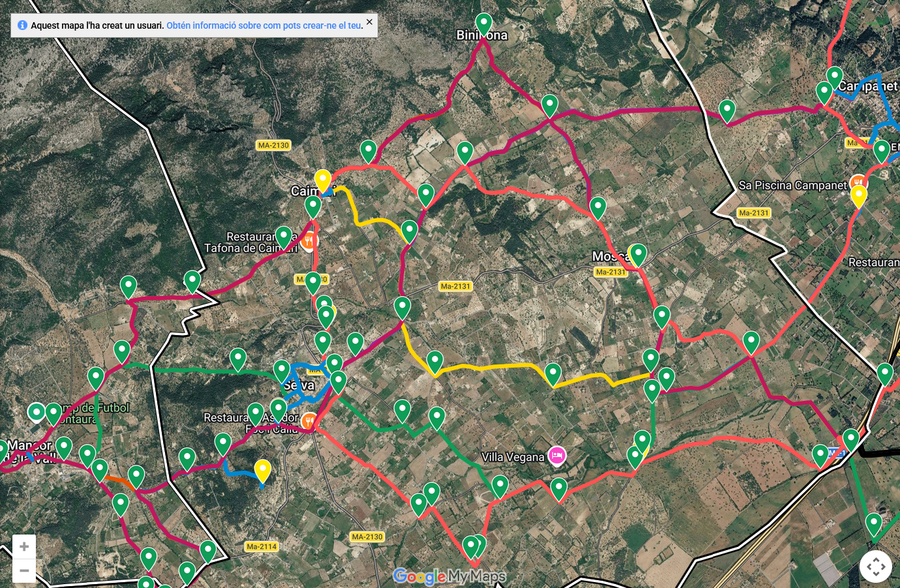Open the fullscreen map view icon
The height and width of the screenshot is (588, 900).
[x=875, y=566]
